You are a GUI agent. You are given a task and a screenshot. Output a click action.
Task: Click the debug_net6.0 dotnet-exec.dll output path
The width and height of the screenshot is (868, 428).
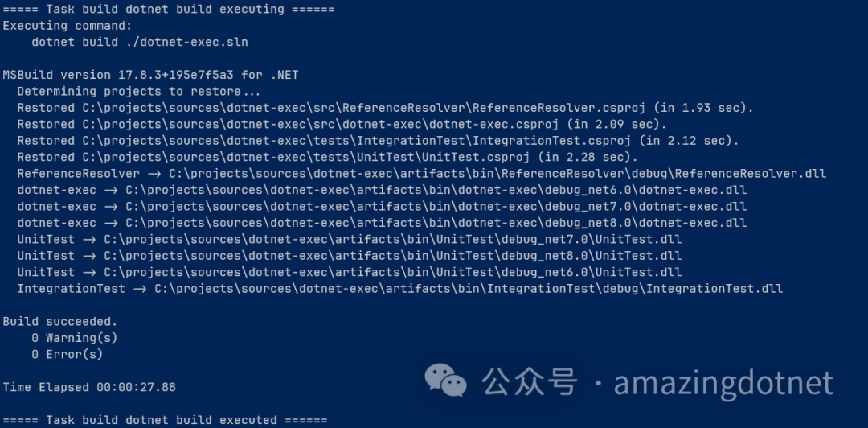(436, 190)
